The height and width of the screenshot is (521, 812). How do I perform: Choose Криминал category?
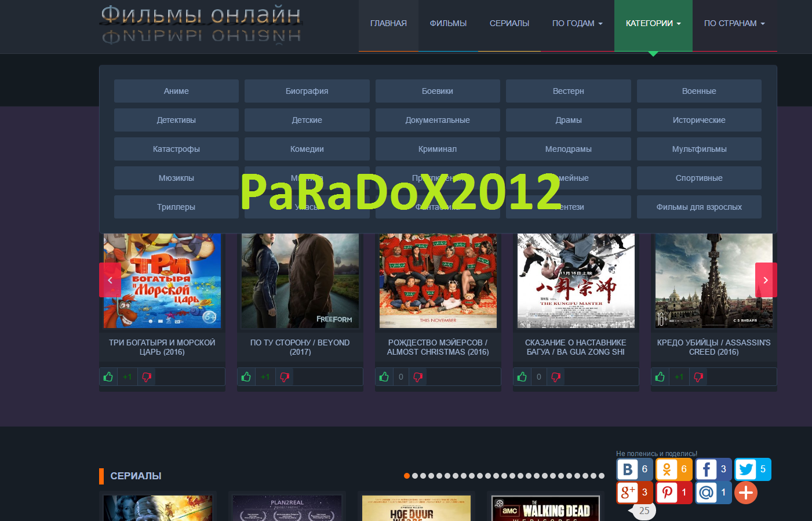click(438, 149)
